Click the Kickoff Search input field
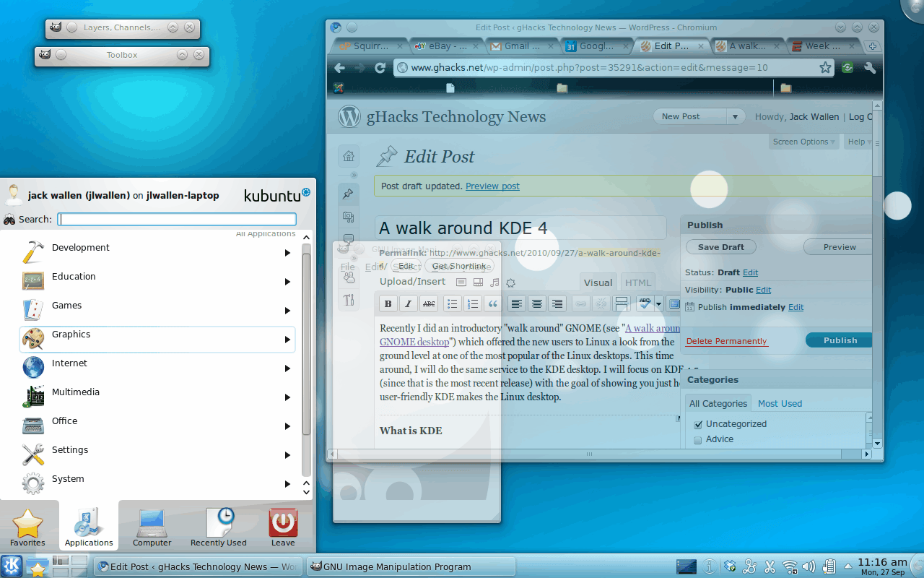 click(x=177, y=219)
